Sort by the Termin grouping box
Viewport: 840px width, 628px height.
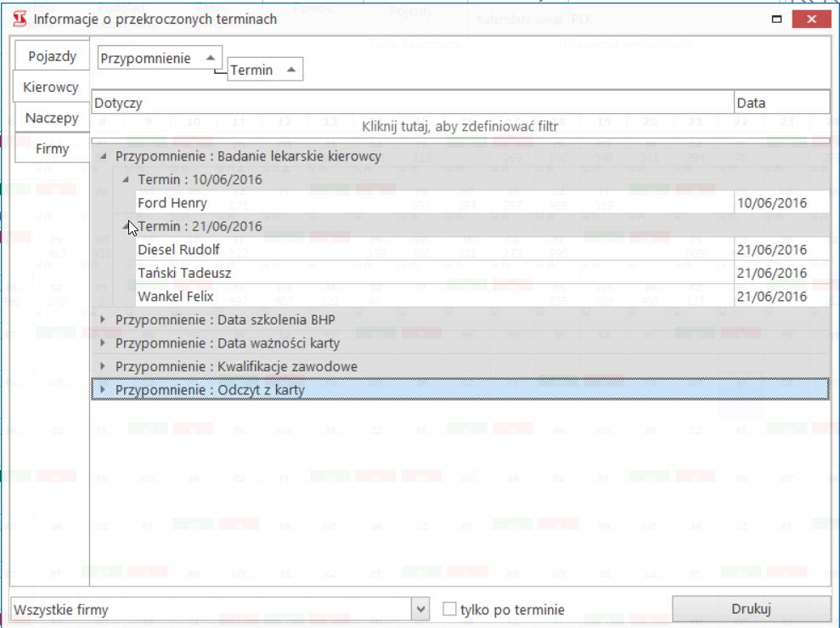[265, 70]
